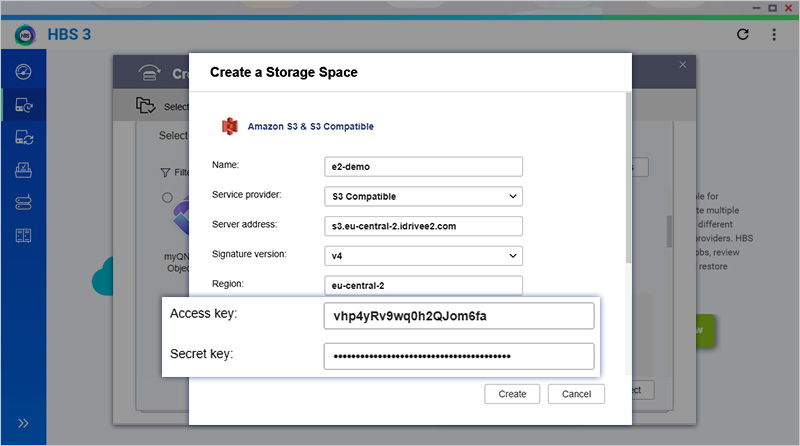Open the Storage Spaces sidebar icon
The image size is (800, 446).
click(23, 203)
